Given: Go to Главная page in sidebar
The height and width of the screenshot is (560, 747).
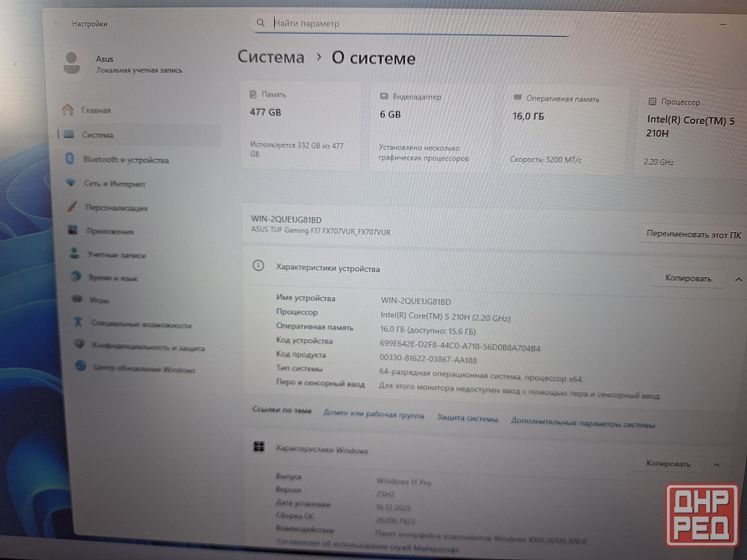Looking at the screenshot, I should 96,111.
